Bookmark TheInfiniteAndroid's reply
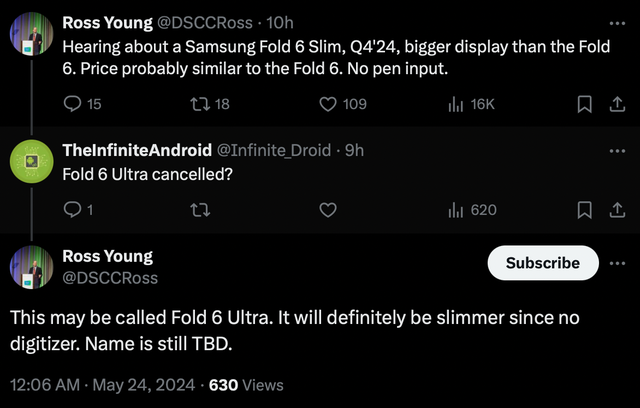The height and width of the screenshot is (408, 640). tap(587, 210)
